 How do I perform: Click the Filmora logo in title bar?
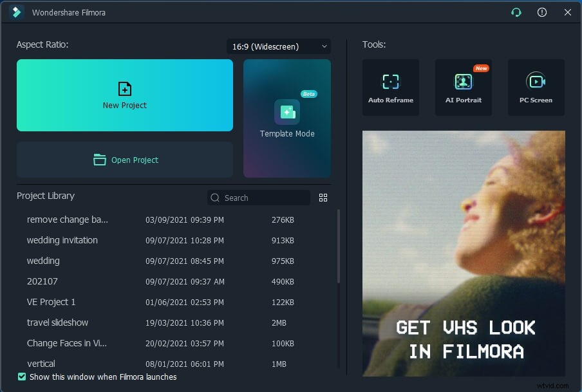(x=16, y=12)
